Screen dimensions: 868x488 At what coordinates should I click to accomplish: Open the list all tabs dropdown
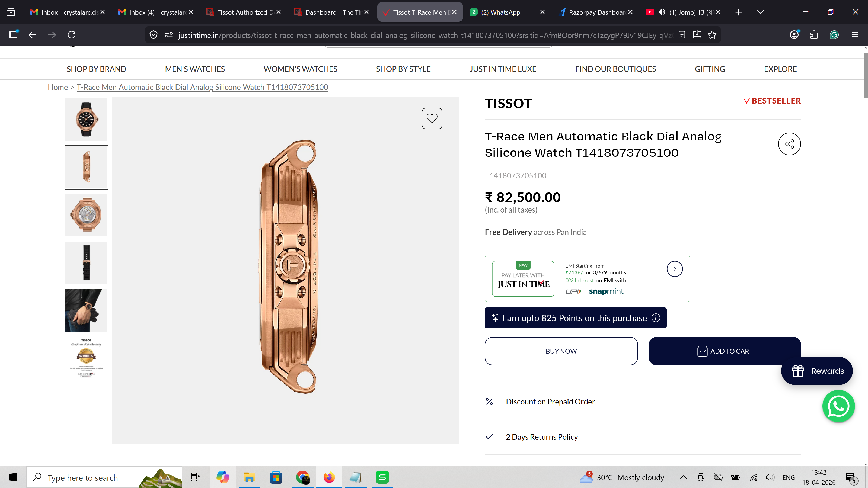[760, 12]
